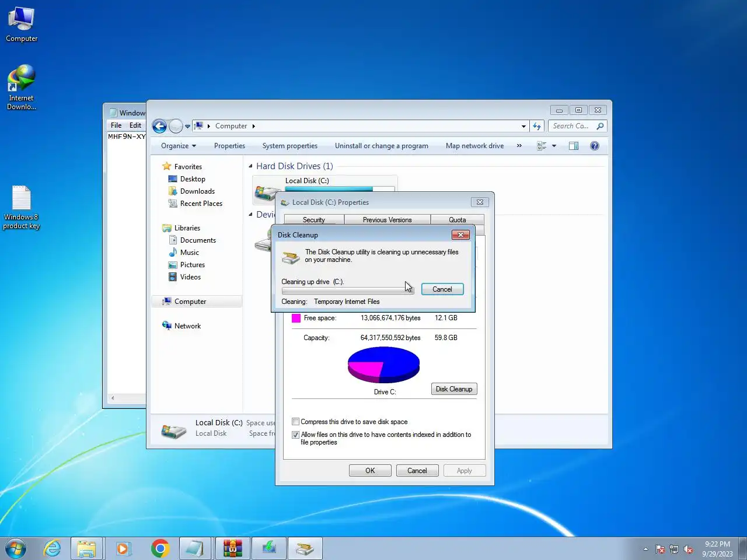The width and height of the screenshot is (747, 560).
Task: Open view options dropdown arrow
Action: click(x=554, y=146)
